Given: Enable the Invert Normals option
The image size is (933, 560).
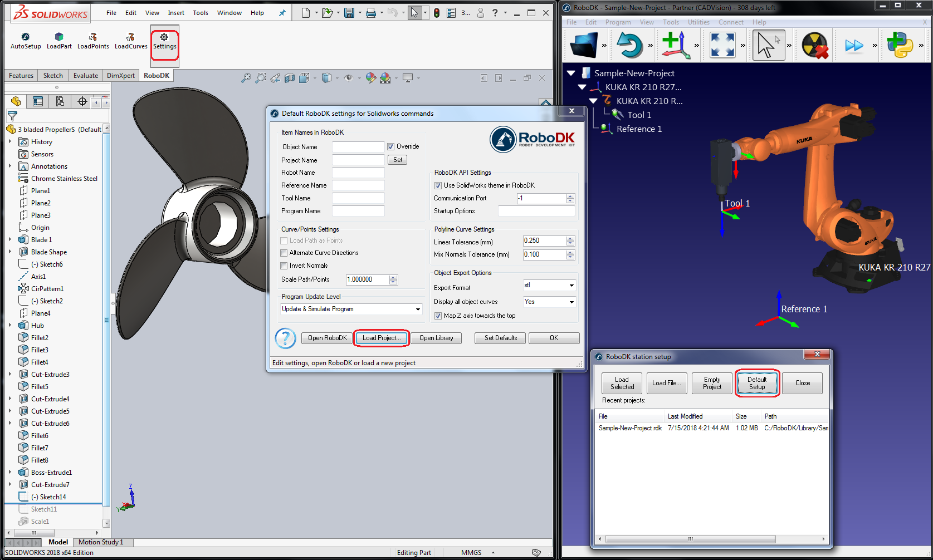Looking at the screenshot, I should pyautogui.click(x=284, y=266).
